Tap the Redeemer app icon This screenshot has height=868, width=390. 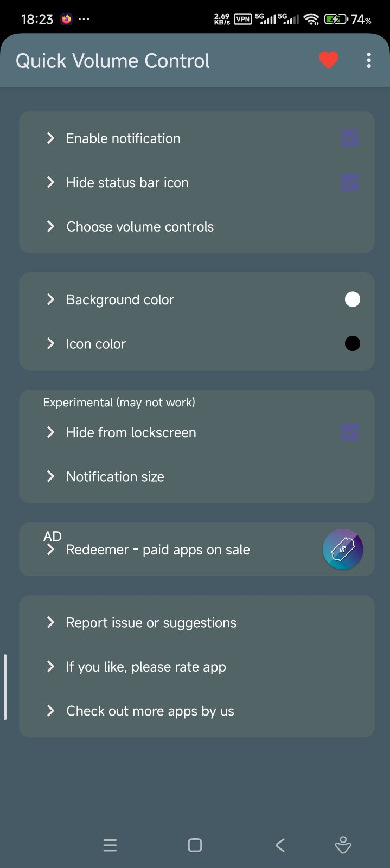343,550
